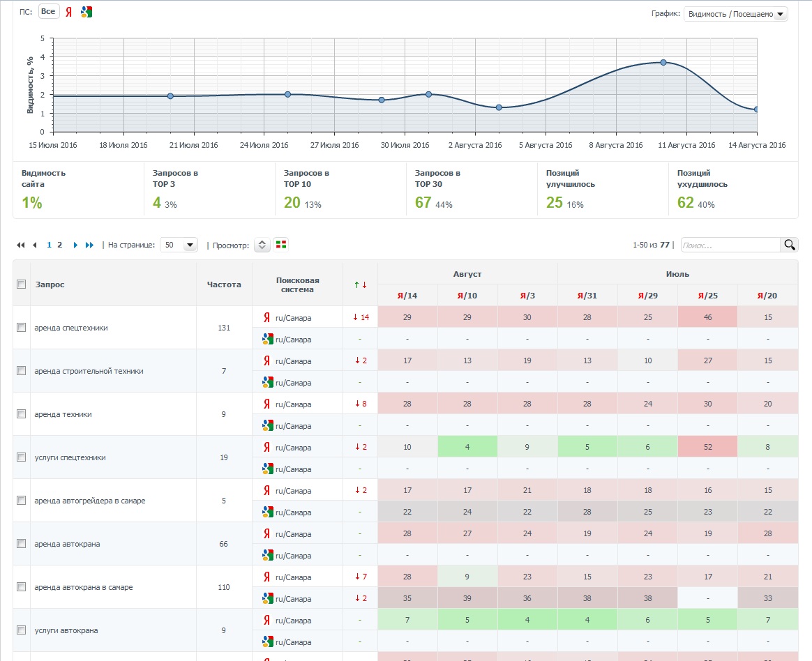The image size is (812, 661).
Task: Click the Август month header
Action: [x=467, y=274]
